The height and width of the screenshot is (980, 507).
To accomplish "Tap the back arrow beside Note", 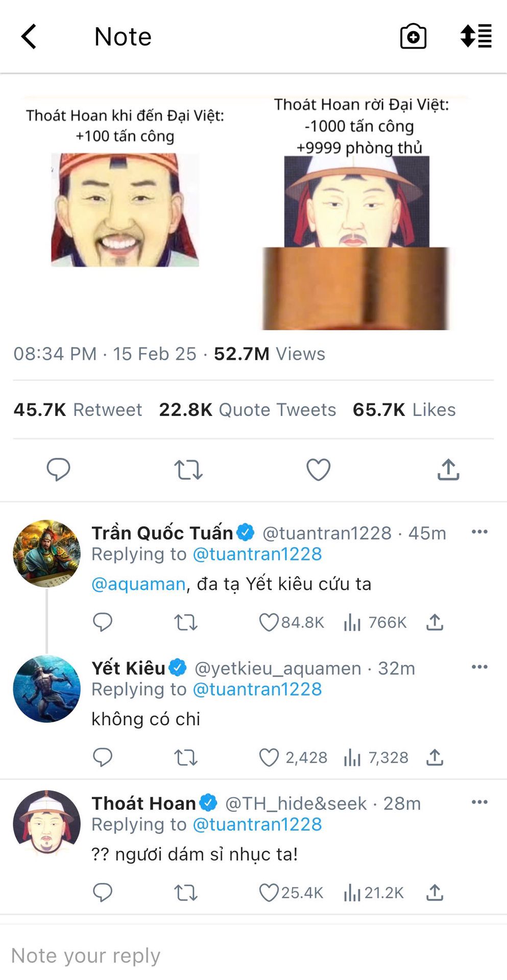I will pos(29,37).
